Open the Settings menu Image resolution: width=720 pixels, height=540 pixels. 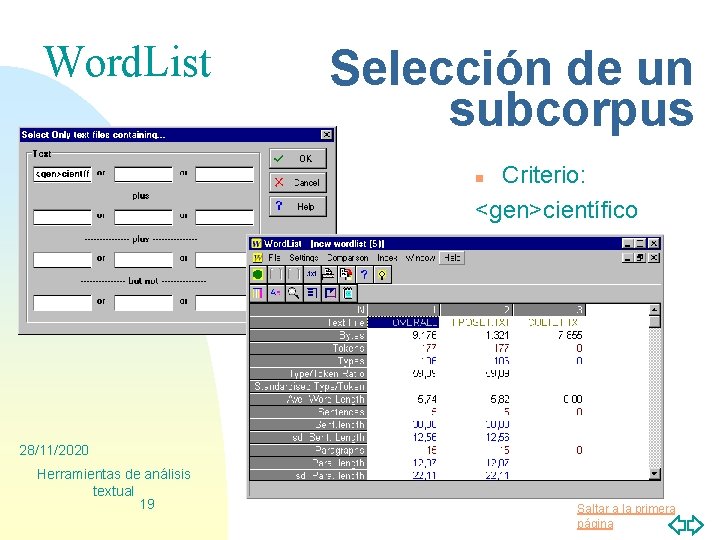pyautogui.click(x=304, y=258)
